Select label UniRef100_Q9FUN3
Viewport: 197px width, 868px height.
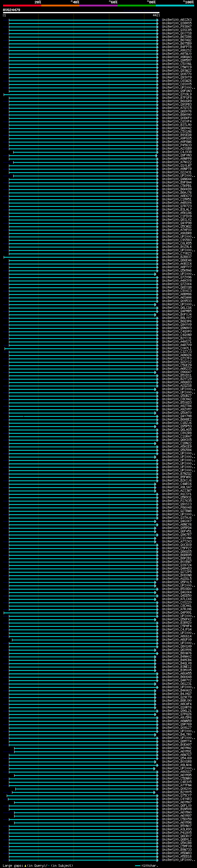click(177, 91)
